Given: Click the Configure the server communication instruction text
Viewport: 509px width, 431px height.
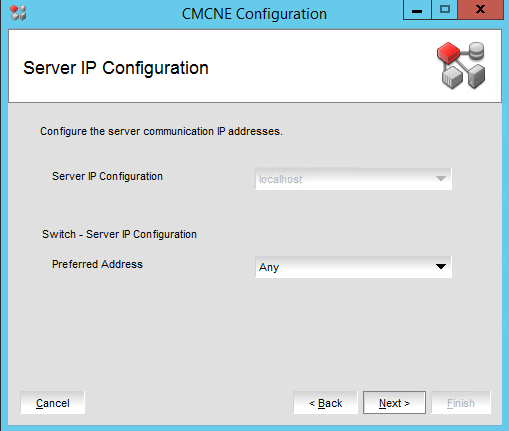Looking at the screenshot, I should click(x=161, y=131).
